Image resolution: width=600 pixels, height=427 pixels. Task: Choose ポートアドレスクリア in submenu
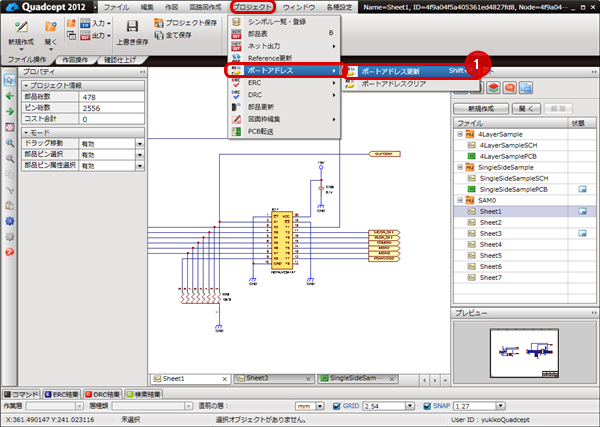tap(411, 84)
